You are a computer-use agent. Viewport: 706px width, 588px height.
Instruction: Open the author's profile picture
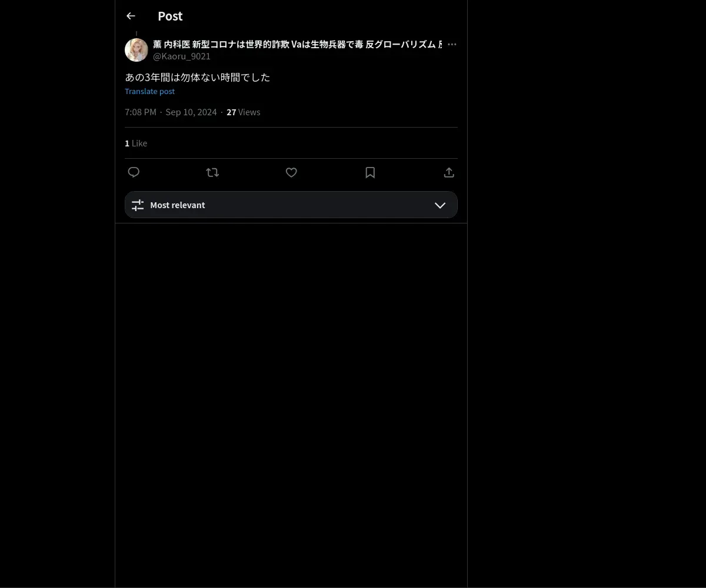(136, 50)
